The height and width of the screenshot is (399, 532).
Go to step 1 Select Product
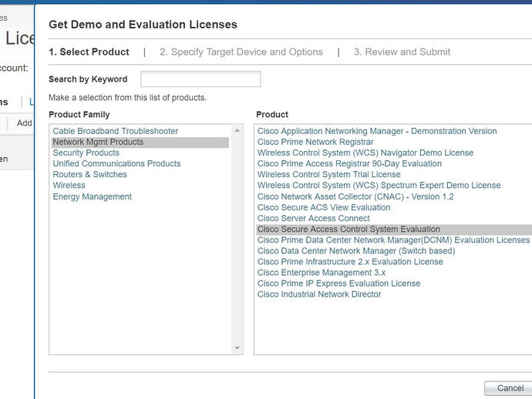[x=89, y=52]
